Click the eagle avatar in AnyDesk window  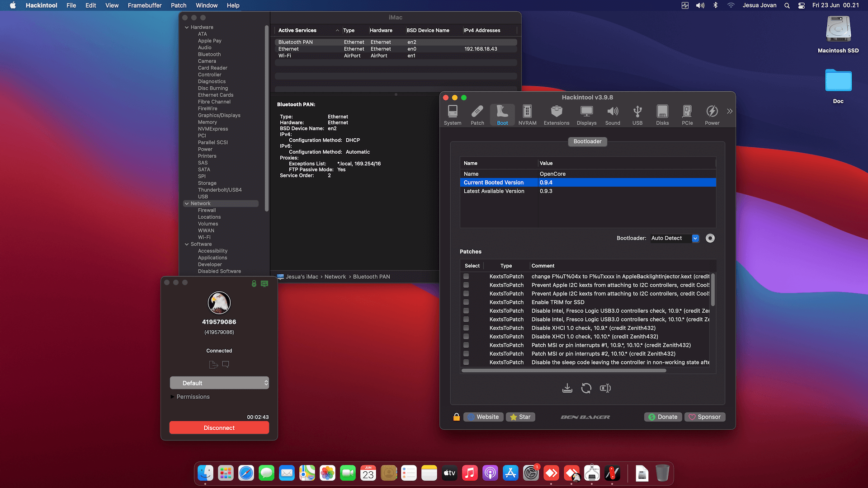[219, 303]
